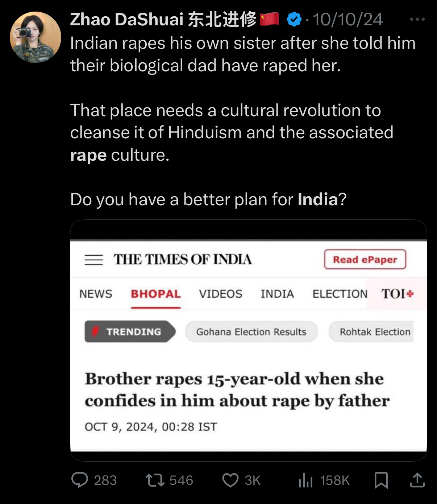Bookmark this post
The height and width of the screenshot is (504, 437).
tap(381, 480)
